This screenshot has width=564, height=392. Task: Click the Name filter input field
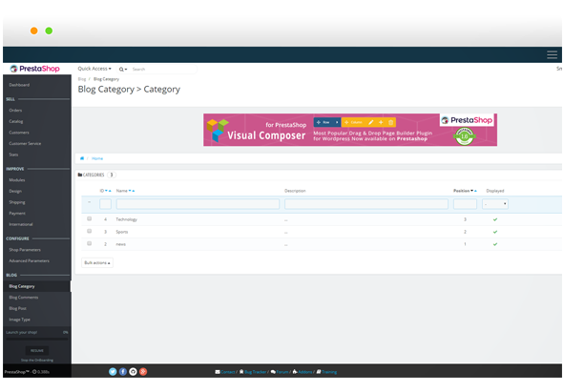click(198, 204)
